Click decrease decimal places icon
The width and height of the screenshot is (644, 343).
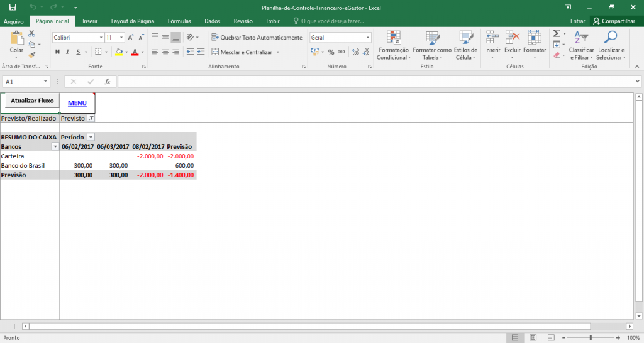click(x=366, y=52)
